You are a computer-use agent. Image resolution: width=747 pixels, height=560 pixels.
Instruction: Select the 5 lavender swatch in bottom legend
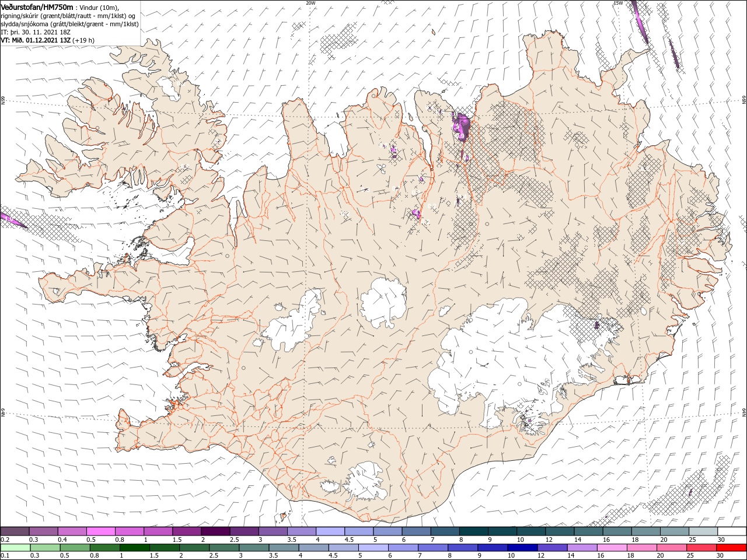pyautogui.click(x=373, y=548)
